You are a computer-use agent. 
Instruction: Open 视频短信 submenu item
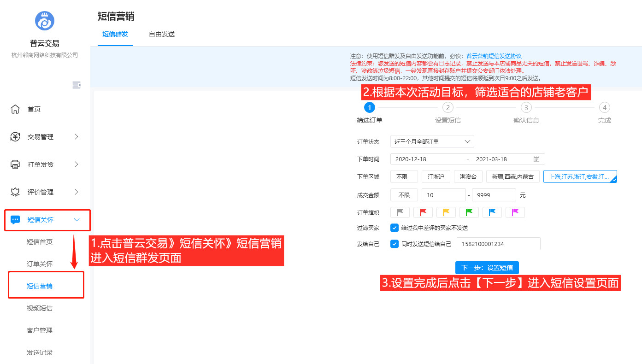[40, 308]
